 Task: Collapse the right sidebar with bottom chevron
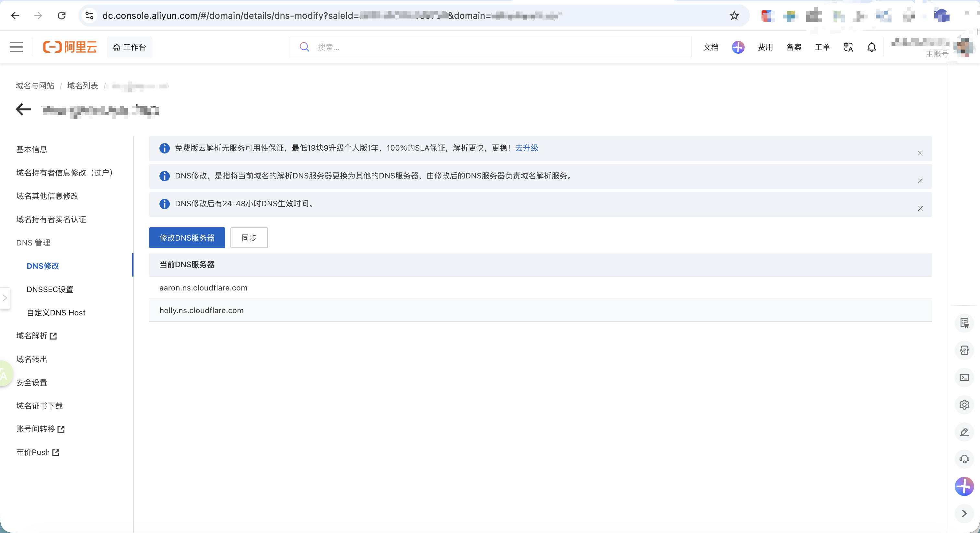(x=964, y=513)
